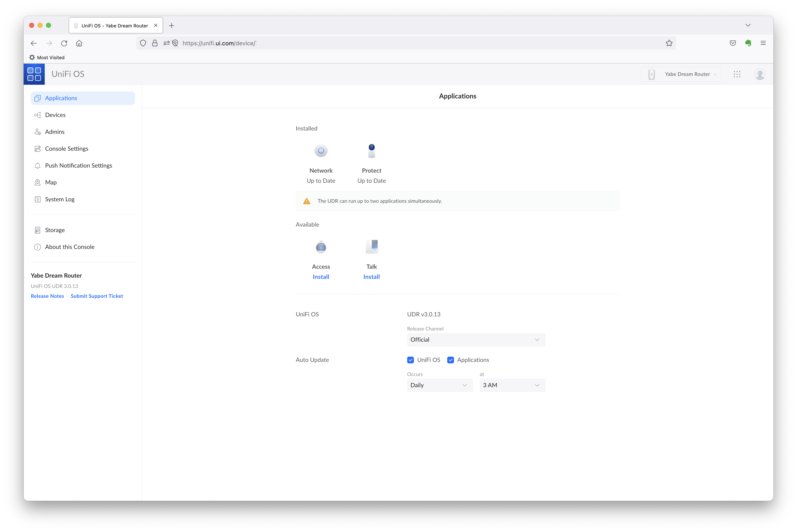Reload the current page
Image resolution: width=797 pixels, height=532 pixels.
coord(64,43)
